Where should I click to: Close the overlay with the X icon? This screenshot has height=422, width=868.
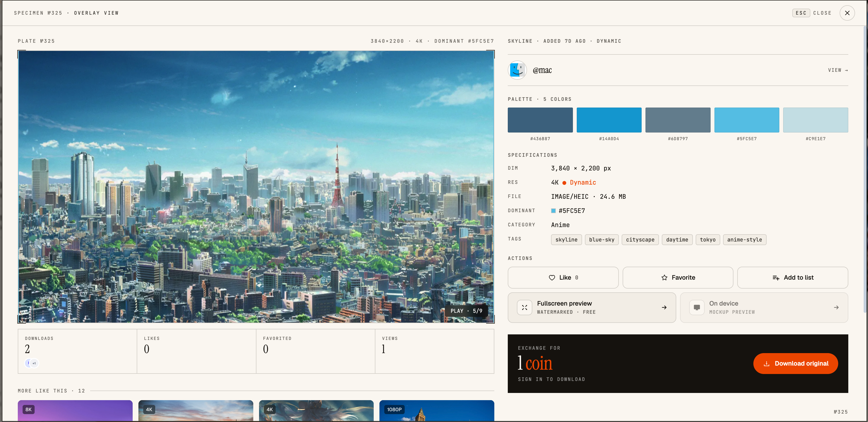(847, 13)
